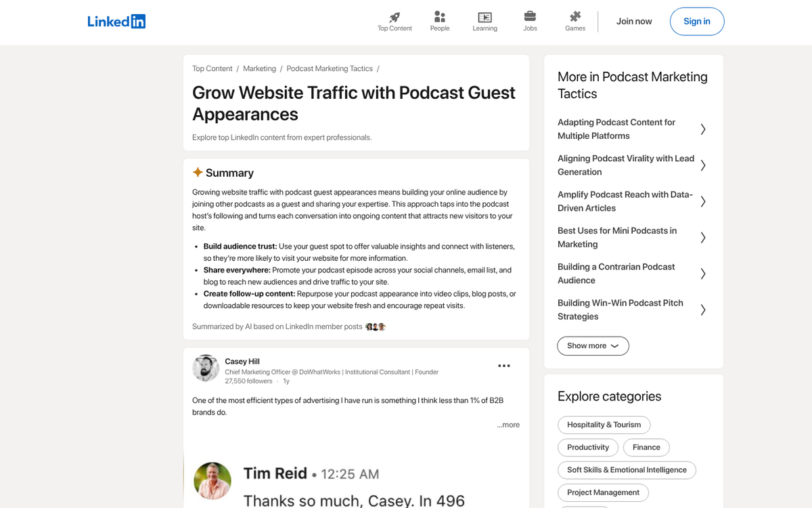Select the Top Content rocket icon
Viewport: 812px width, 508px height.
click(x=394, y=16)
